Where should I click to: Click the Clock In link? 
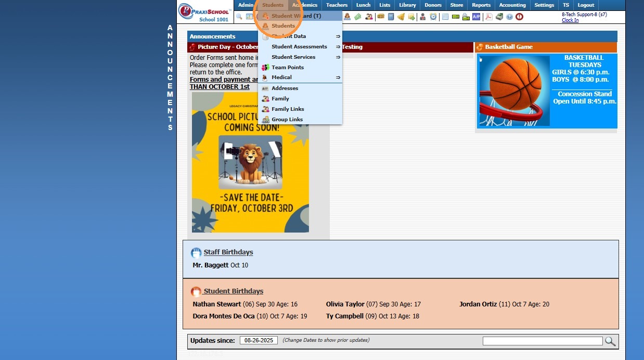(x=570, y=20)
